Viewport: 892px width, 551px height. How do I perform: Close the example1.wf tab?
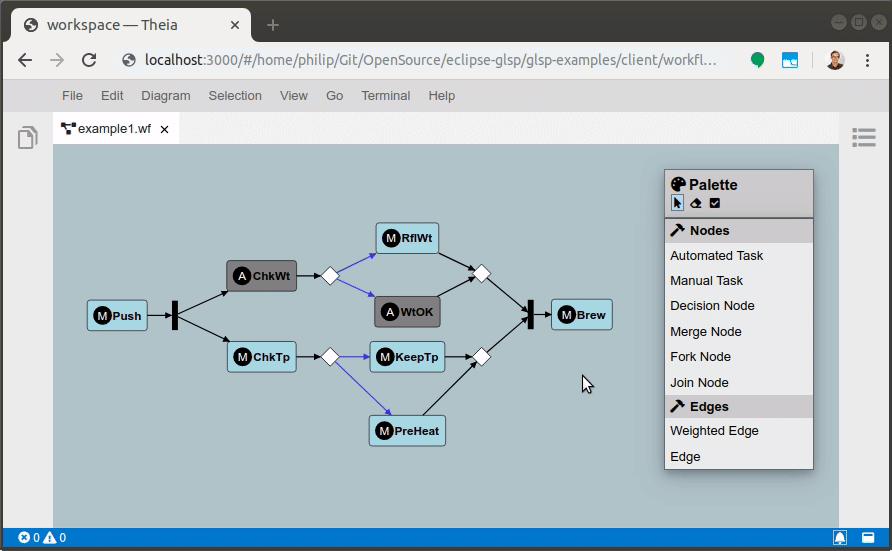click(165, 129)
